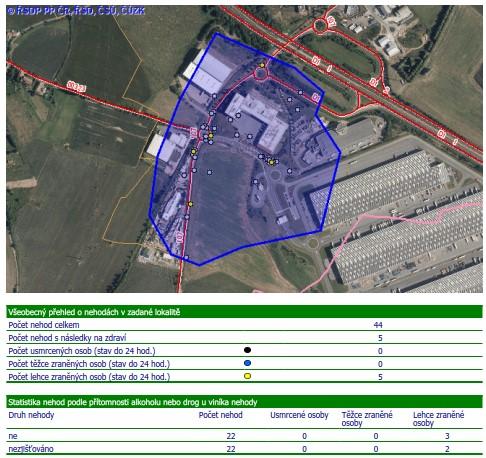This screenshot has height=458, width=486.
Task: Click the blue serious-injury legend dot
Action: pos(247,363)
